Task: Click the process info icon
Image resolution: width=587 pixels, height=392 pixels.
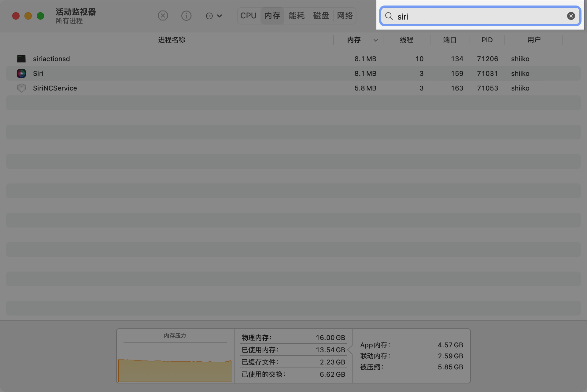Action: (x=186, y=16)
